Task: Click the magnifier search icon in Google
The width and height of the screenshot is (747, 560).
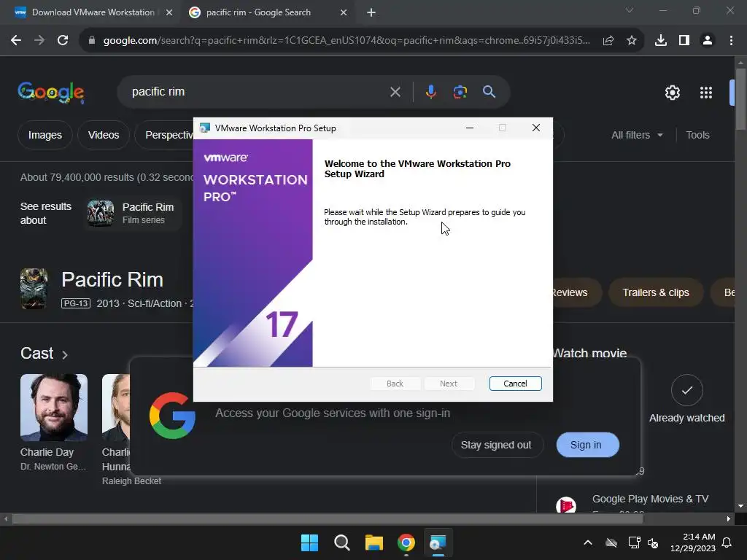Action: pyautogui.click(x=489, y=92)
